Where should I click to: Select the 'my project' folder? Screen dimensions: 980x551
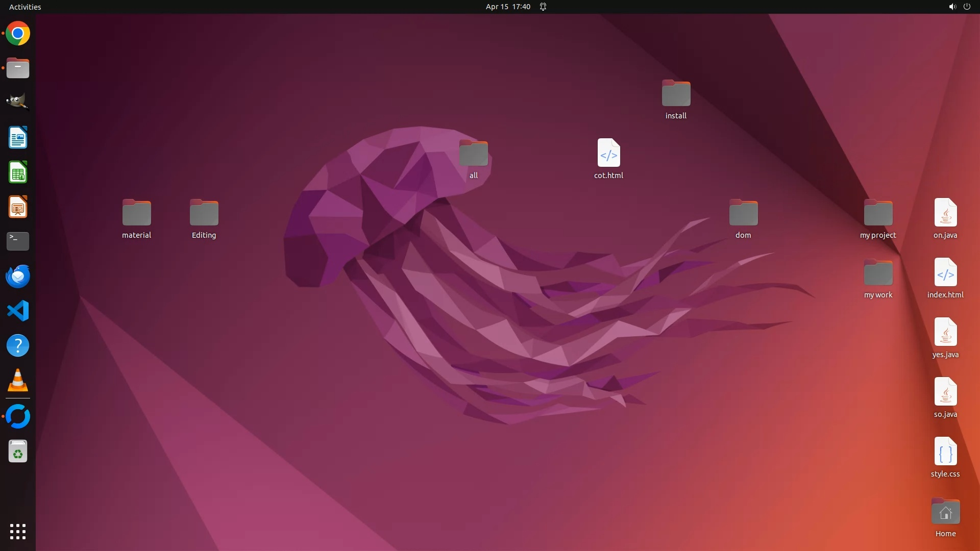coord(878,213)
